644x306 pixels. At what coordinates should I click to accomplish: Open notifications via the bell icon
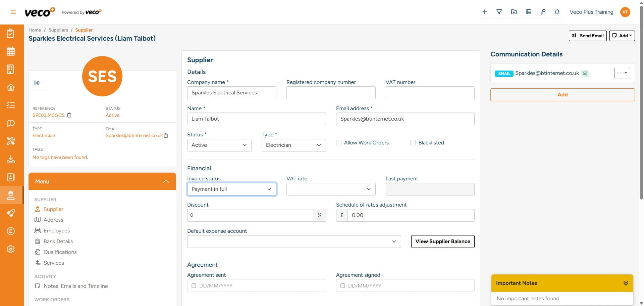pyautogui.click(x=557, y=12)
